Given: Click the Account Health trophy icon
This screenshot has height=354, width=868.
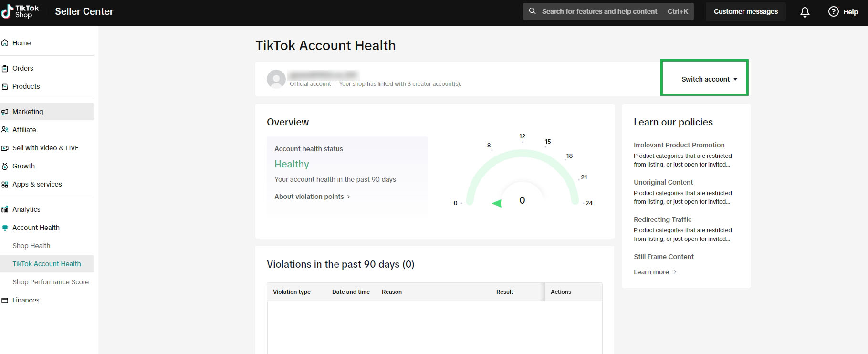Looking at the screenshot, I should point(5,228).
